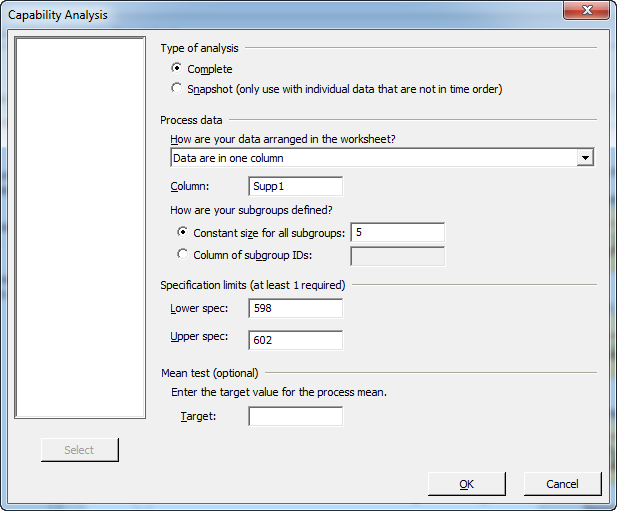Close the Capability Analysis dialog
The height and width of the screenshot is (511, 617).
pos(586,10)
